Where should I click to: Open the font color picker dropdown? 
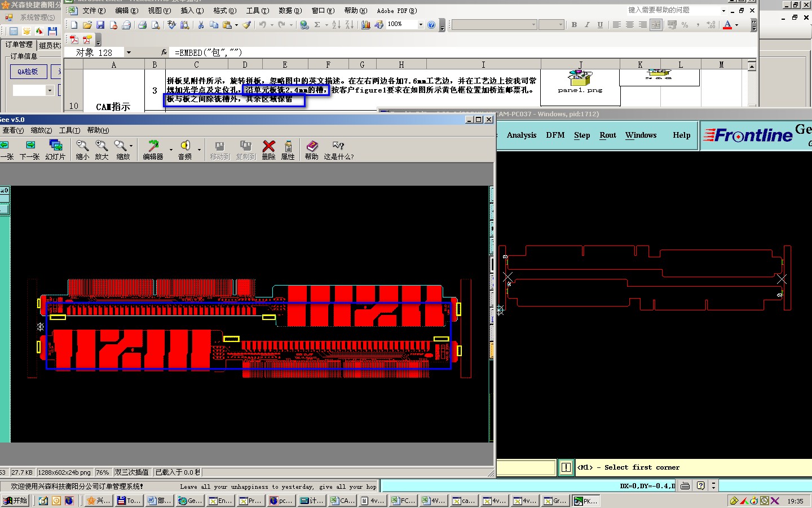click(736, 25)
